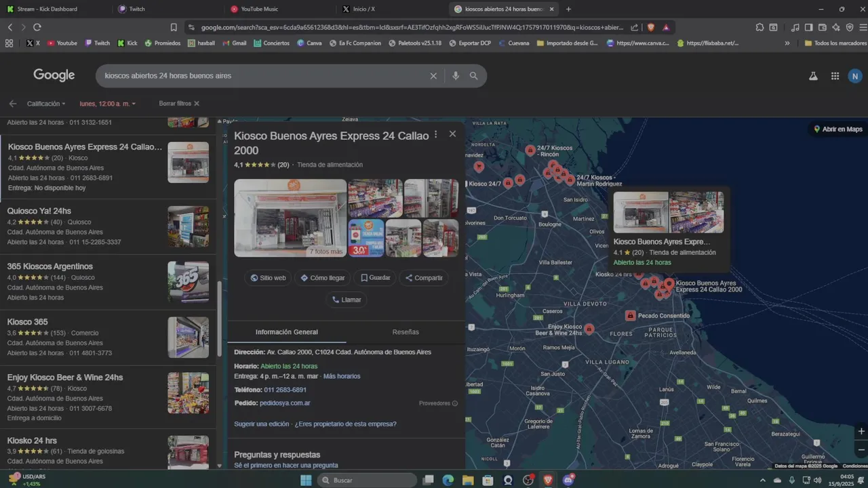Switch to the Inicio / X tab
The image size is (868, 488).
pos(392,9)
